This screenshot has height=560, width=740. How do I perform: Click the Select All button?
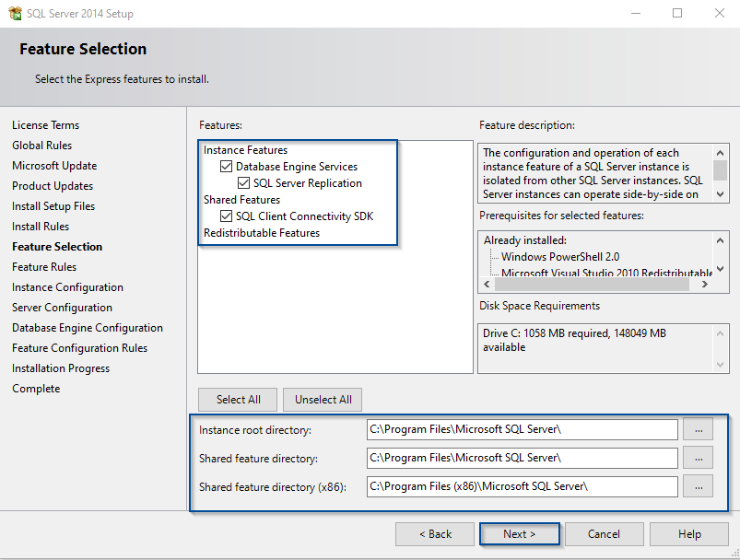(x=238, y=400)
